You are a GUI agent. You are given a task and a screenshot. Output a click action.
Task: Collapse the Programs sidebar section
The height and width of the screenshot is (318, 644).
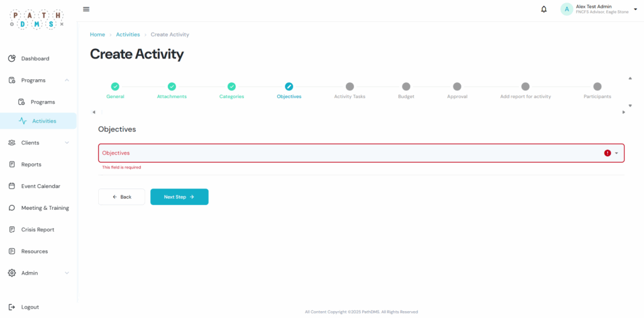click(67, 80)
